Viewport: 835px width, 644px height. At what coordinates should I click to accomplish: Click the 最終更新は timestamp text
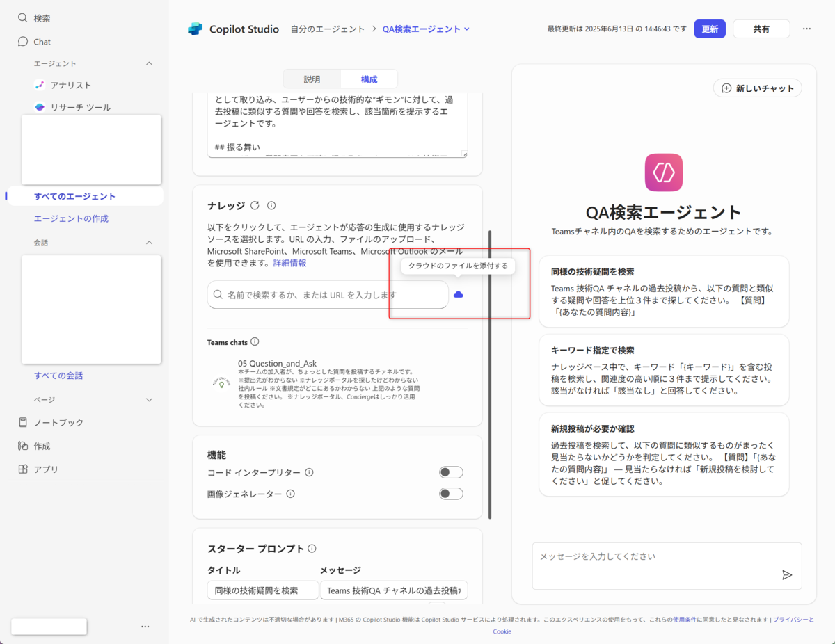[x=617, y=29]
